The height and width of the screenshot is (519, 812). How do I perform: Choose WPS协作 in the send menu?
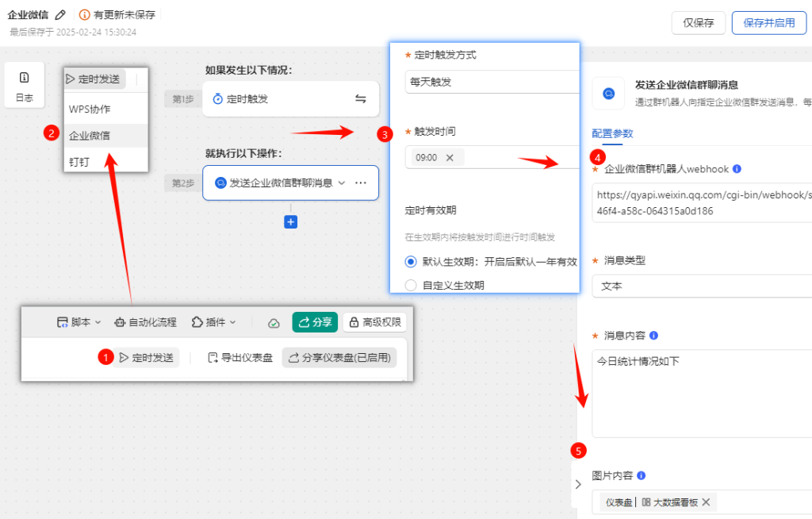(105, 109)
